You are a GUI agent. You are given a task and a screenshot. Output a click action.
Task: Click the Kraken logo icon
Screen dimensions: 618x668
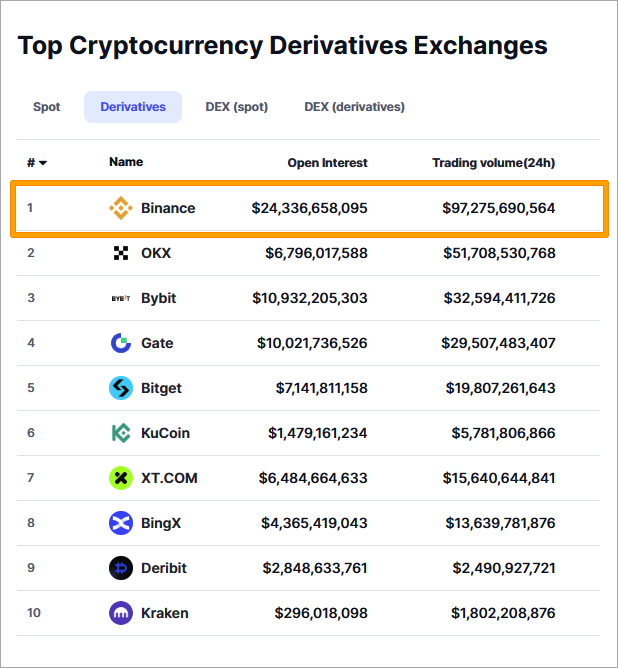[120, 613]
